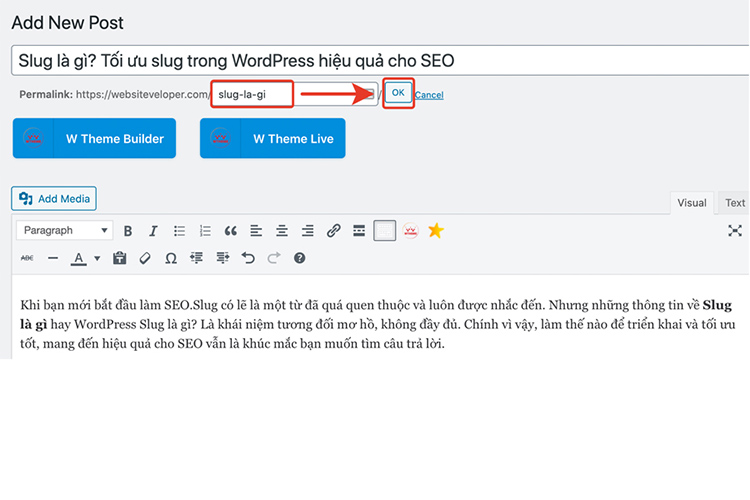
Task: Insert or edit link icon
Action: coord(333,231)
